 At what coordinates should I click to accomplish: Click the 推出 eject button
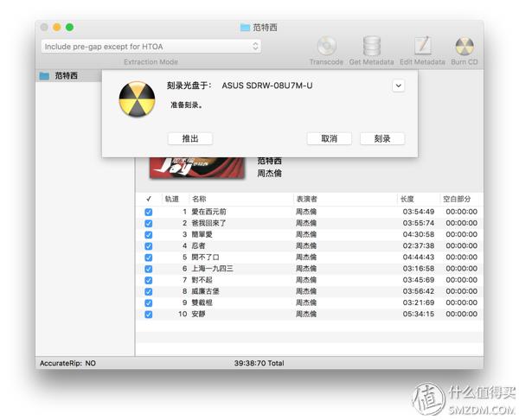click(x=190, y=138)
